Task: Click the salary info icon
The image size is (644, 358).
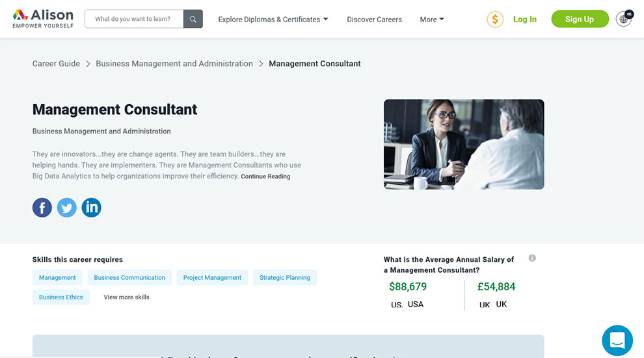Action: click(532, 258)
